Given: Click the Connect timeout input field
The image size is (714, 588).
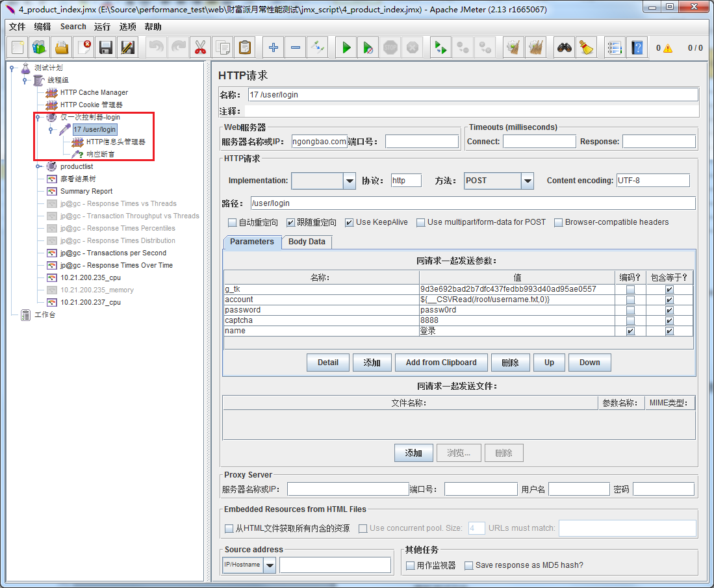Looking at the screenshot, I should tap(539, 142).
